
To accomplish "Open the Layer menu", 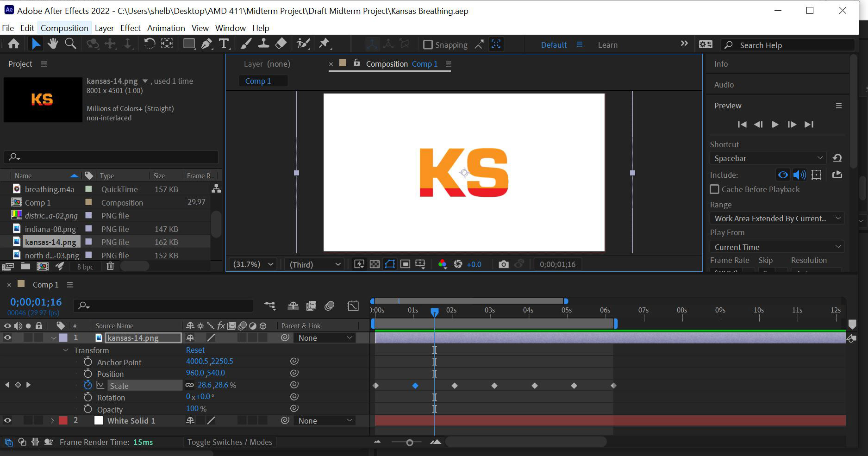I will tap(104, 28).
